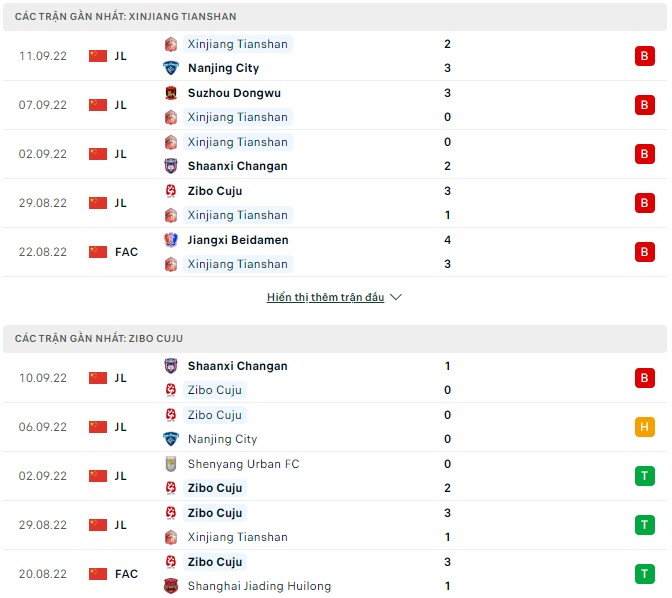This screenshot has height=598, width=672.
Task: Click the orange H draw badge
Action: pyautogui.click(x=644, y=427)
